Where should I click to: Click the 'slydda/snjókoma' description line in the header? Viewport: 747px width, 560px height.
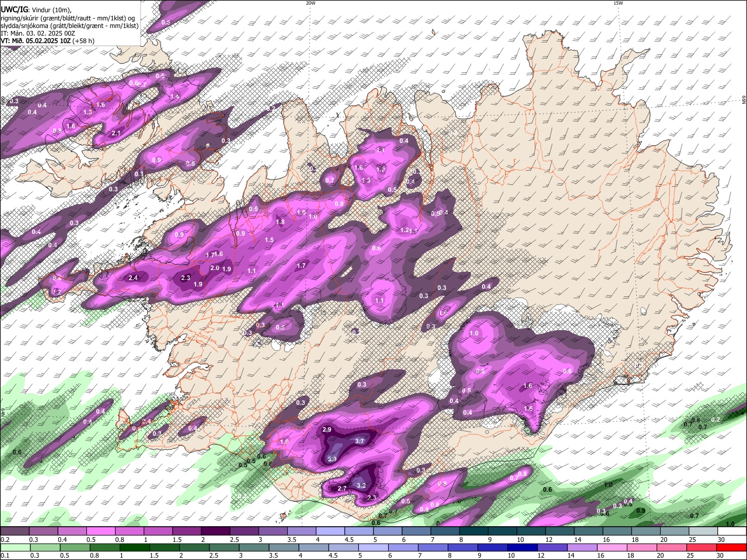[69, 26]
